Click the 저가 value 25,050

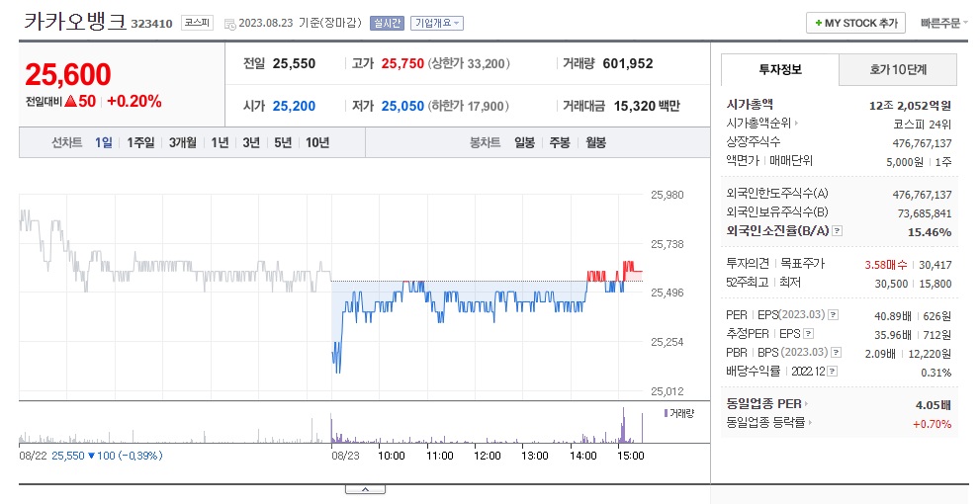tap(402, 106)
